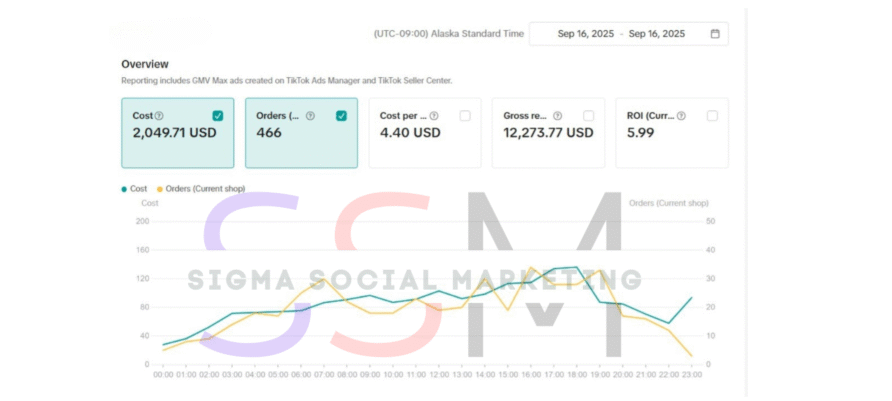892x401 pixels.
Task: Uncheck the Orders metric checkbox
Action: (x=341, y=116)
